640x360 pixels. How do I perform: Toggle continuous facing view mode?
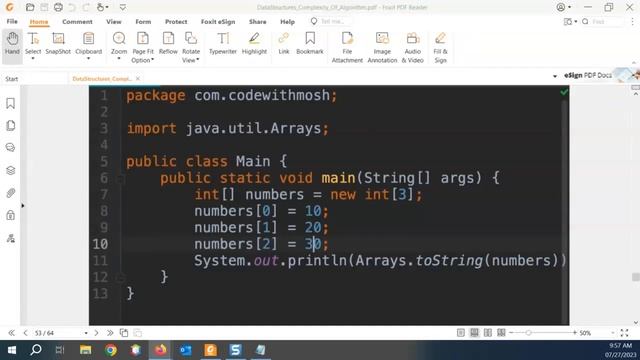[x=501, y=333]
